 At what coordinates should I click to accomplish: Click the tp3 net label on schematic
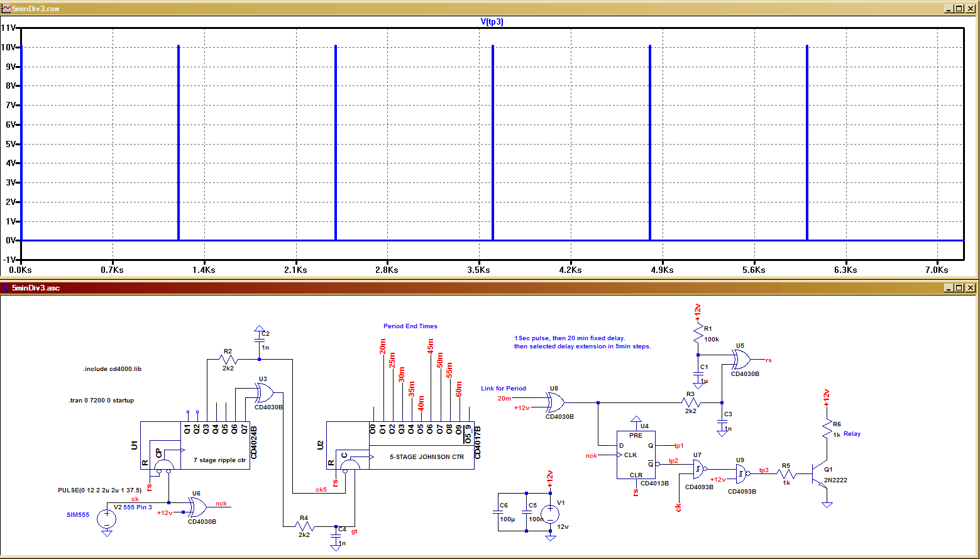pos(764,470)
